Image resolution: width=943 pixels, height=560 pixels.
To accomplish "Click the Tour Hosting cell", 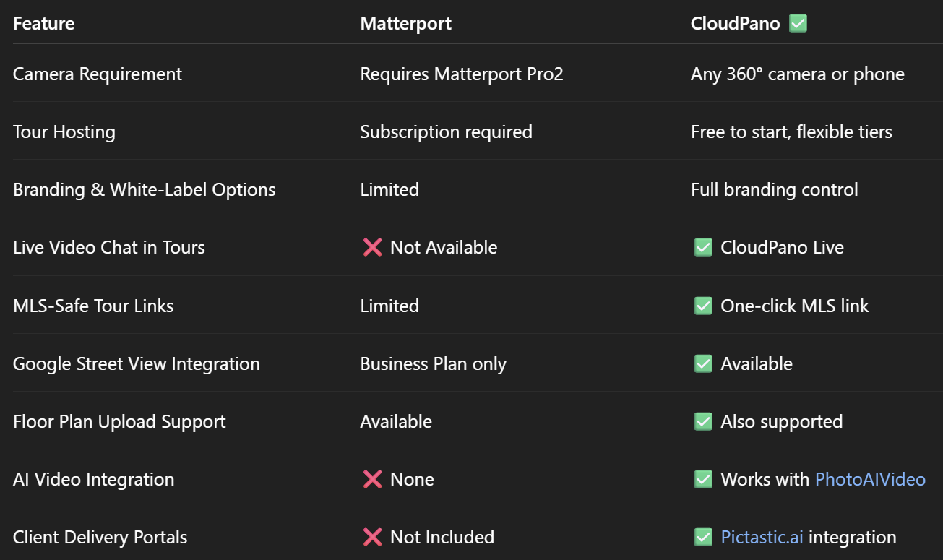I will tap(64, 132).
